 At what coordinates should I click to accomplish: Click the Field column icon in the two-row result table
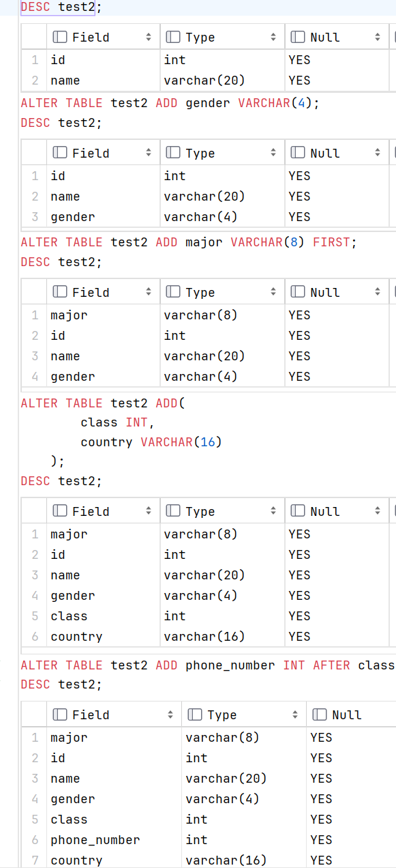coord(60,37)
